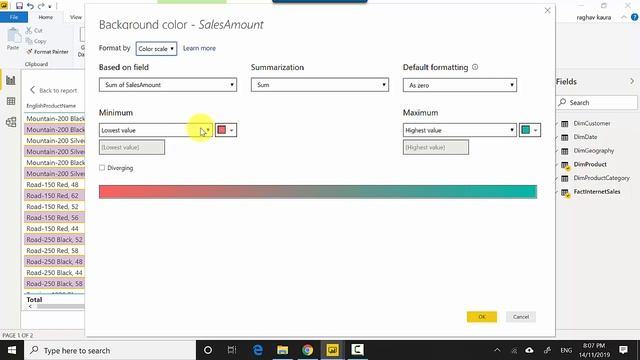Screen dimensions: 640x360
Task: Open the Format by Color scale dropdown
Action: tap(156, 49)
